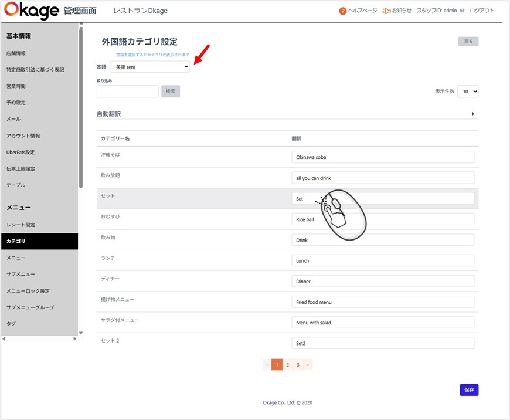
Task: Click the gray Back button
Action: click(x=468, y=42)
